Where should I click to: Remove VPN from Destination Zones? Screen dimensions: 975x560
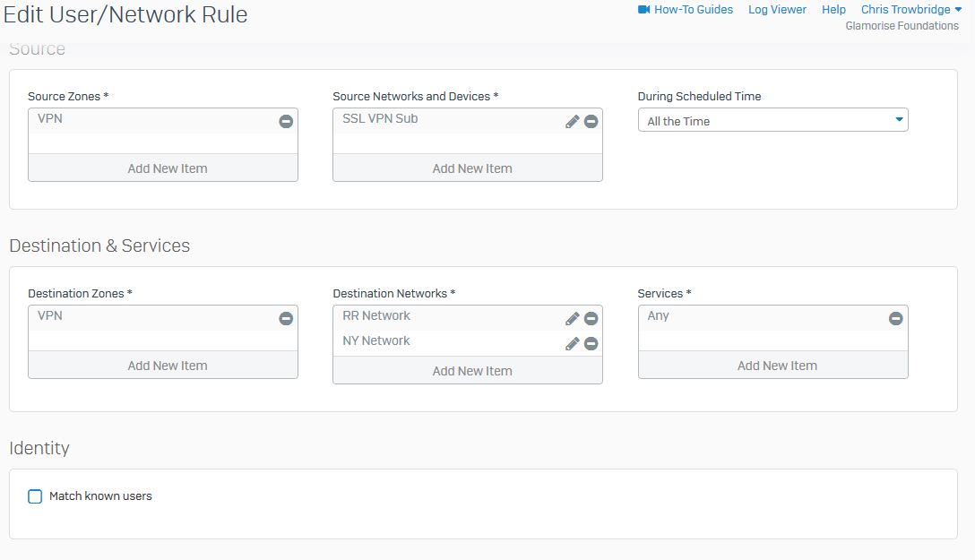click(x=286, y=318)
